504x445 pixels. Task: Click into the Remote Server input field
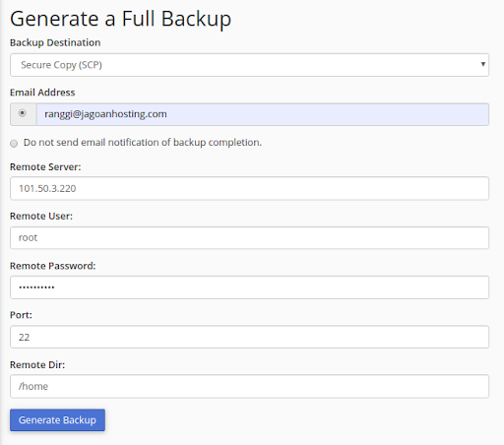(249, 188)
